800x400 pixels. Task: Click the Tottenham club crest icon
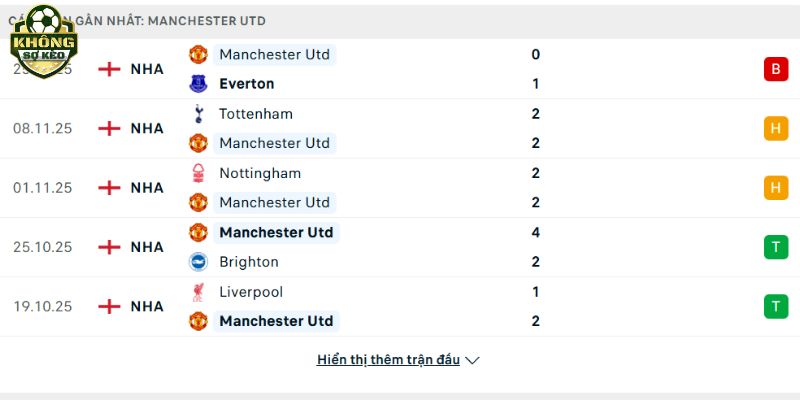pyautogui.click(x=198, y=114)
